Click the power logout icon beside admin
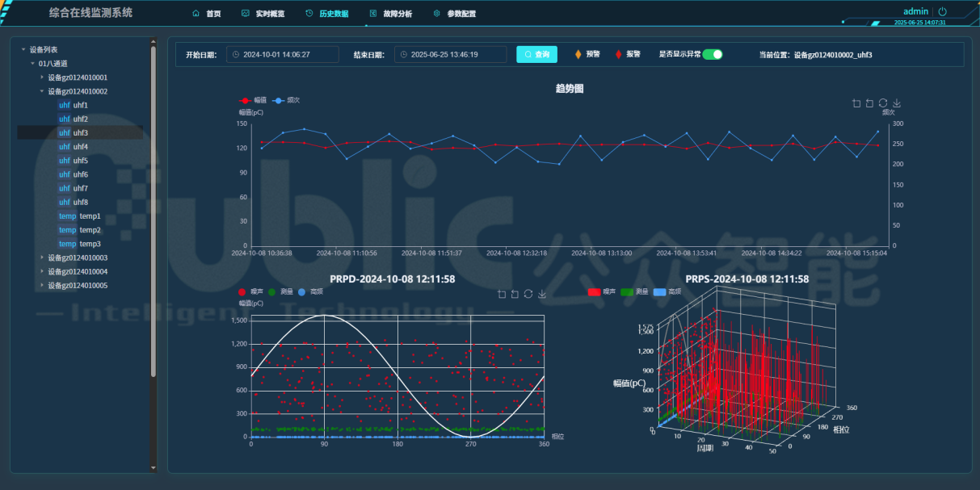Viewport: 980px width, 490px height. 942,12
